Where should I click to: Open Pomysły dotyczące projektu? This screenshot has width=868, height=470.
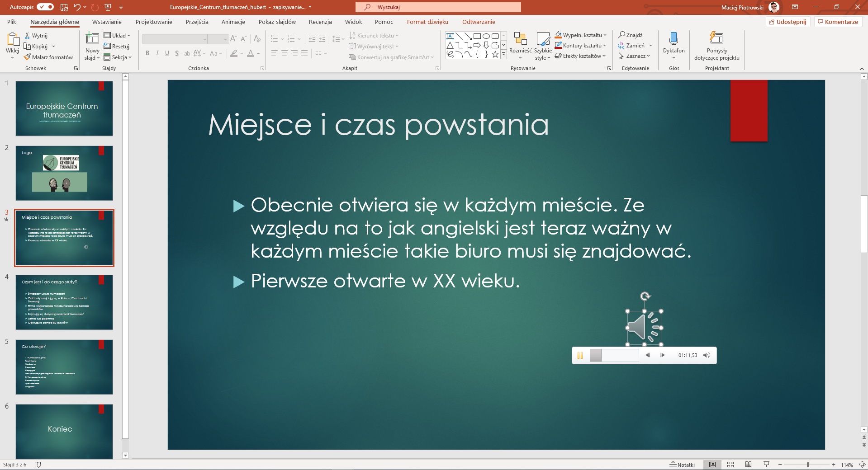[717, 46]
